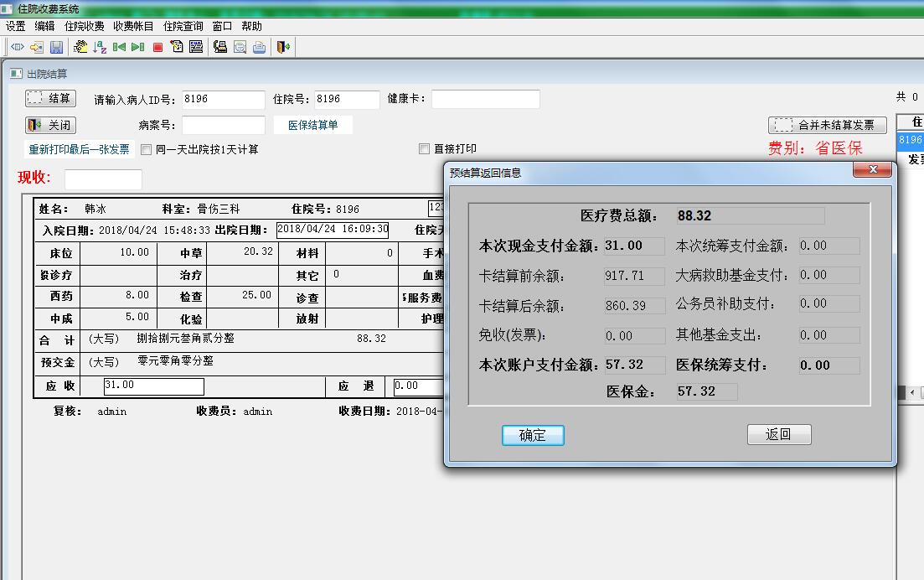Click the form layout toolbar icon
The width and height of the screenshot is (924, 580).
[196, 47]
